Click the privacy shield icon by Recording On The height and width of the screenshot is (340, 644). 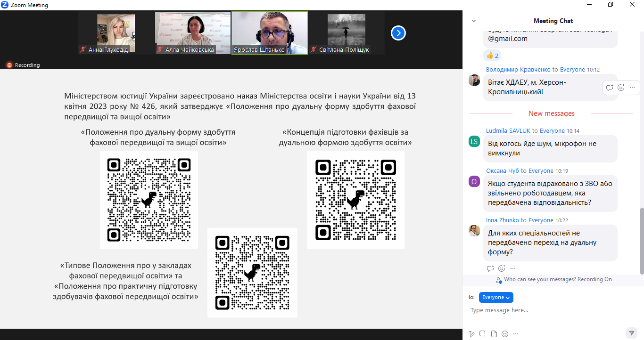pos(499,280)
